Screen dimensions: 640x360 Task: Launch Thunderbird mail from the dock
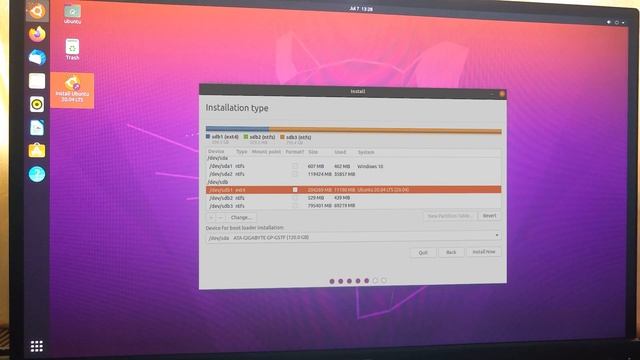37,57
